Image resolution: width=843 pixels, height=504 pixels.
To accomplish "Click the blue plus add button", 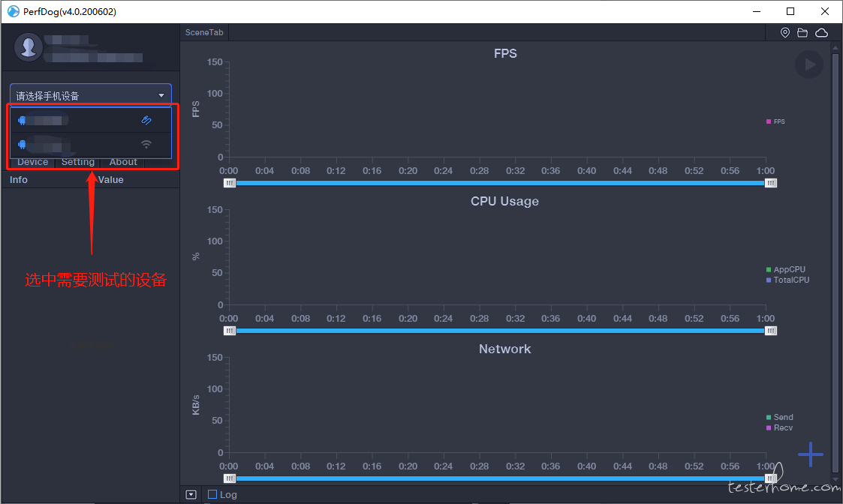I will [x=811, y=454].
